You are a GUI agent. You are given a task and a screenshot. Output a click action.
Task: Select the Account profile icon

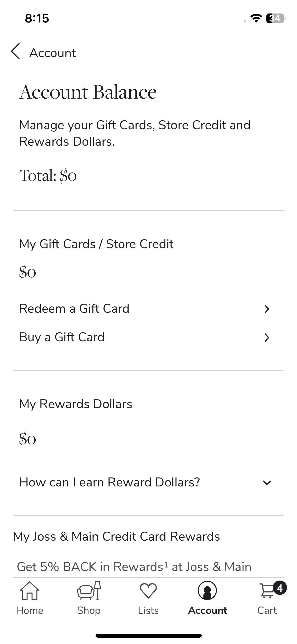pyautogui.click(x=207, y=590)
